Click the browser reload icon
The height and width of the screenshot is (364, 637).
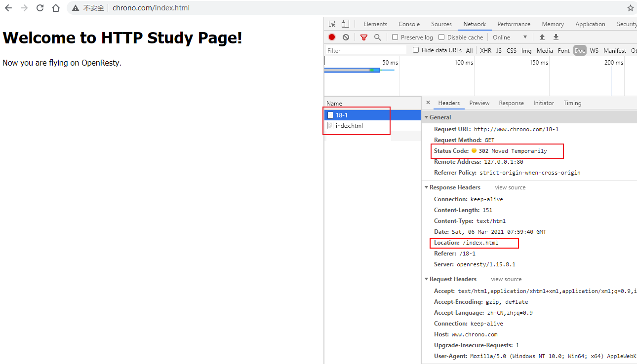click(x=40, y=8)
